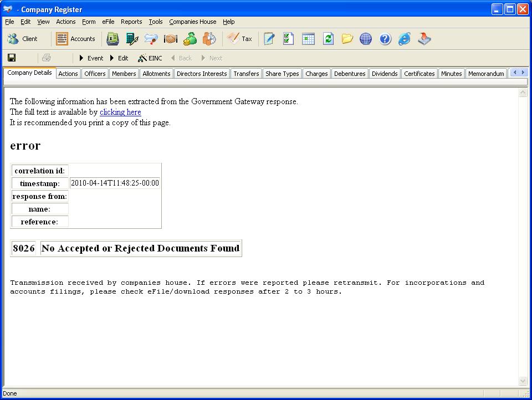
Task: Open the Help menu
Action: coord(229,22)
